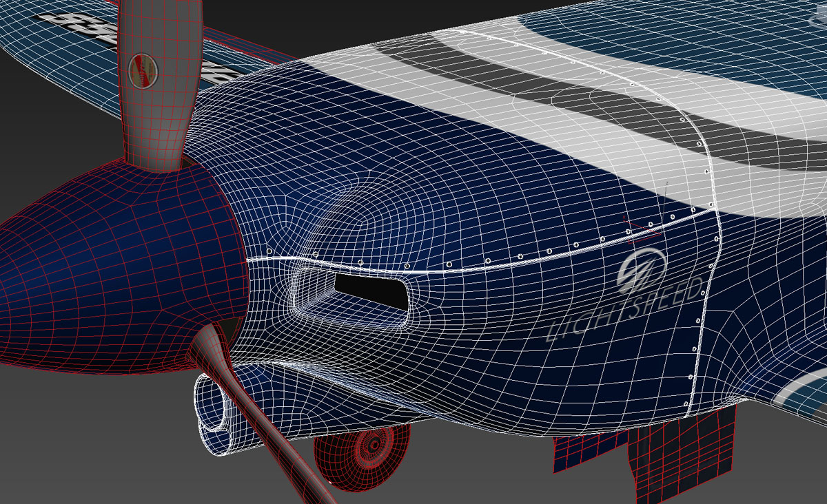Viewport: 827px width, 504px height.
Task: Click the Lightspeed emblem above the text
Action: click(640, 269)
